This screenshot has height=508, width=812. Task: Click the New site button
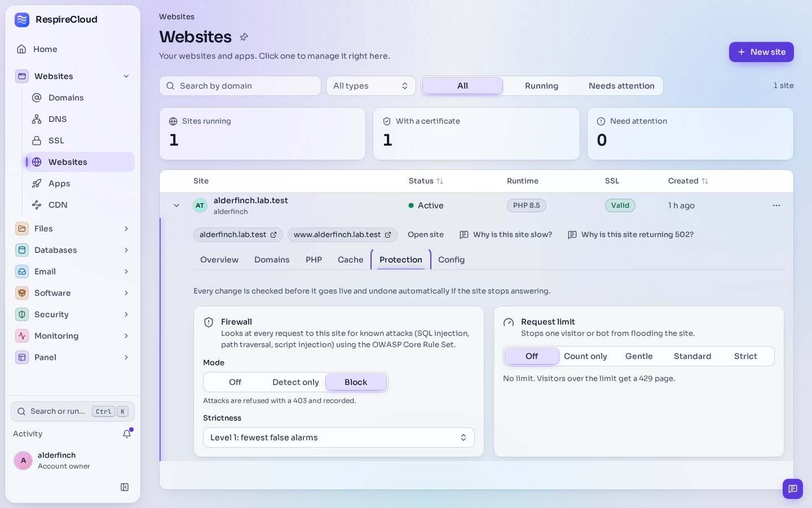tap(761, 52)
